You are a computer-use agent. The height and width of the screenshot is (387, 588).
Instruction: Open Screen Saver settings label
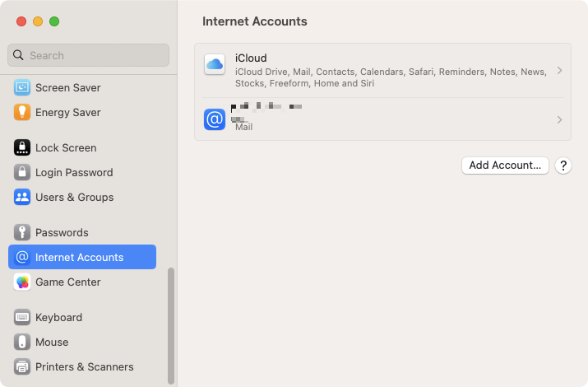pos(68,87)
